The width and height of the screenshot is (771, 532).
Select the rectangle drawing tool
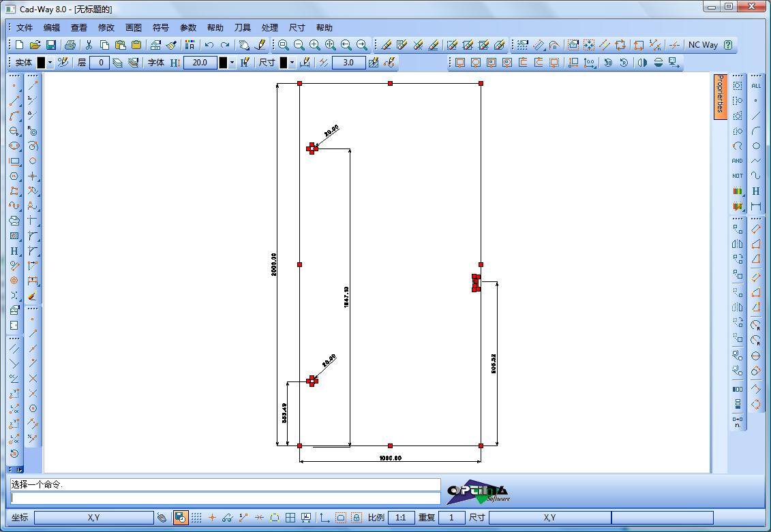14,161
